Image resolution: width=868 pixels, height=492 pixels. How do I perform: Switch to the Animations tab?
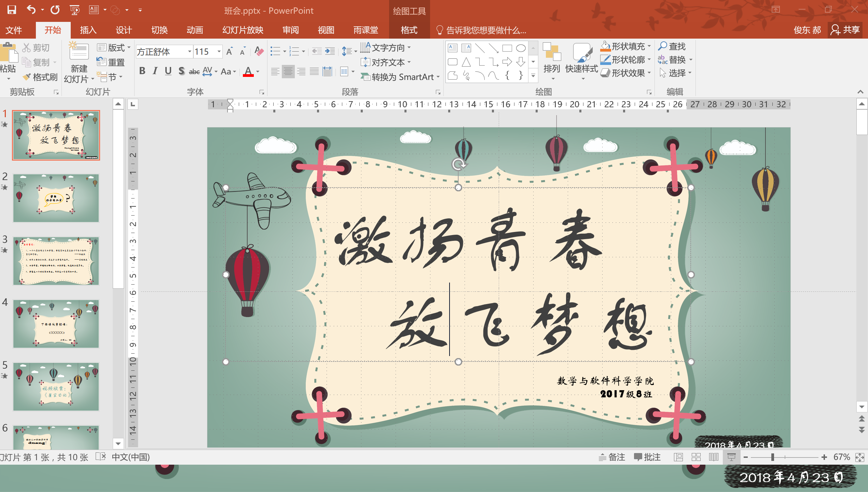[195, 30]
